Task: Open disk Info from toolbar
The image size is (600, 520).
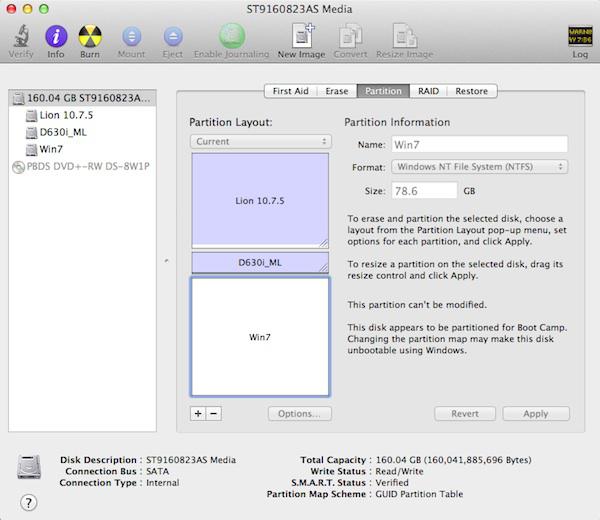Action: [56, 37]
